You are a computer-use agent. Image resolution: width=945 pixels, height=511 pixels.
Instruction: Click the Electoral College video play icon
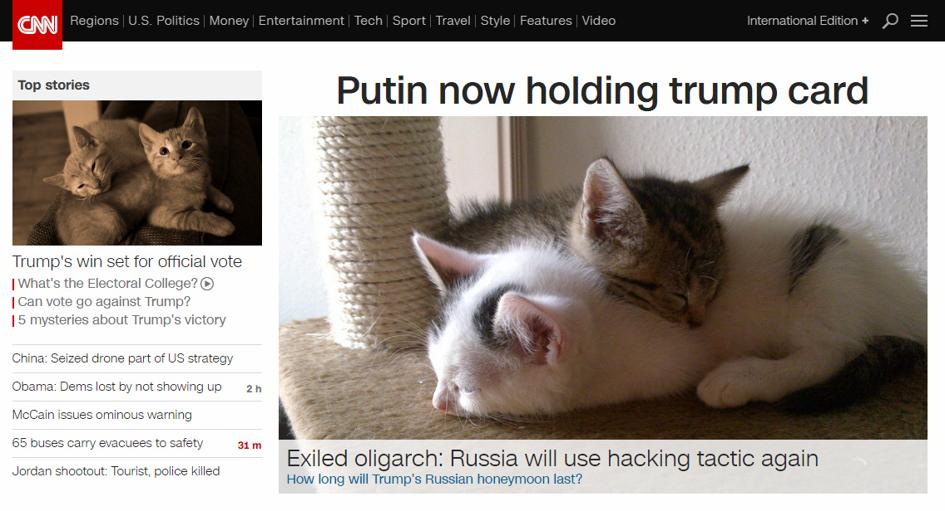[x=207, y=283]
